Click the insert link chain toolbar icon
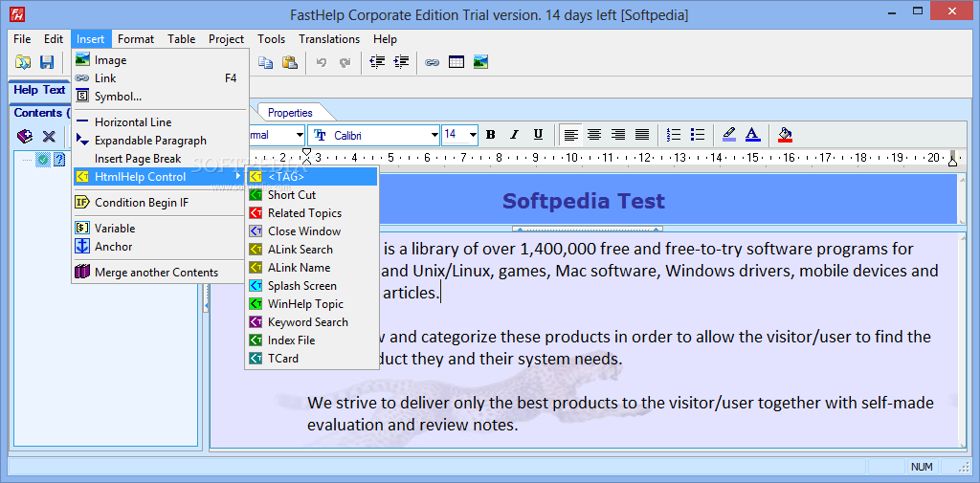Viewport: 980px width, 483px height. click(432, 62)
